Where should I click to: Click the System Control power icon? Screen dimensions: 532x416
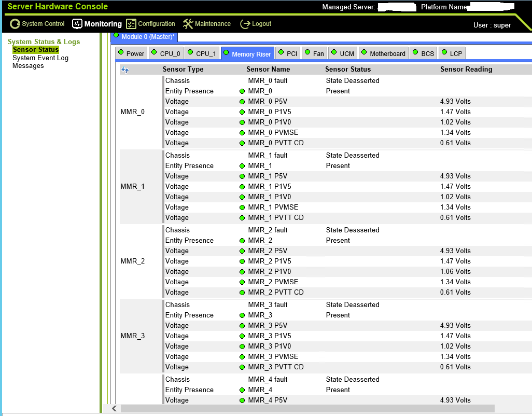(15, 24)
